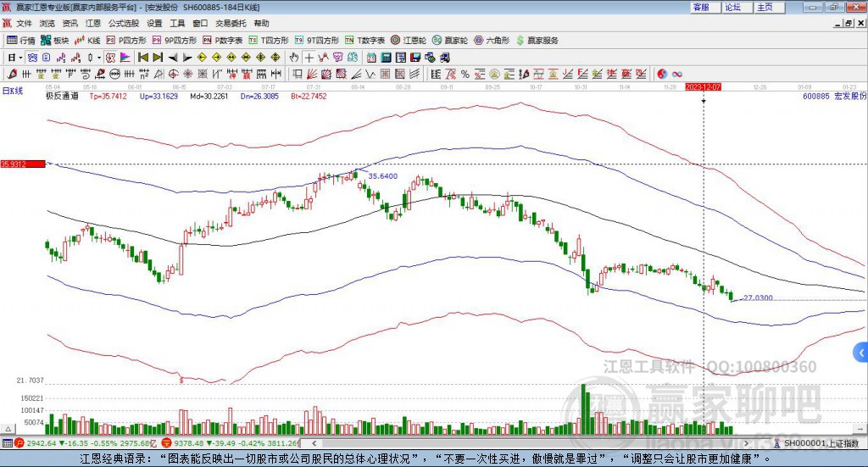
Task: Click the Tp=35.7412 indicator value
Action: pyautogui.click(x=108, y=97)
